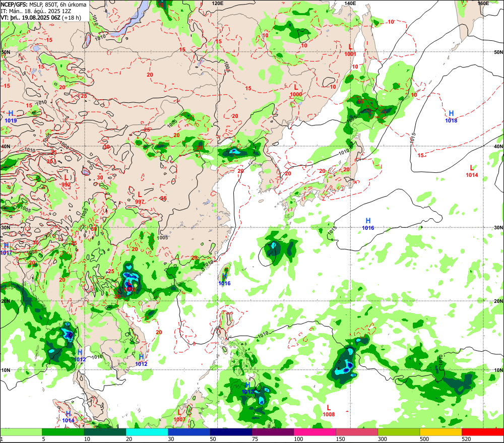Screen dimensions: 504x443
Task: Click the 140E longitude label
Action: pos(350,3)
